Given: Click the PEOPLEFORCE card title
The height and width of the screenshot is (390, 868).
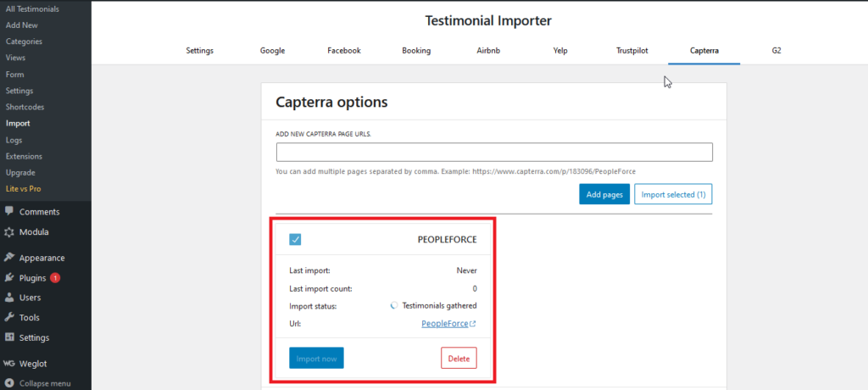Looking at the screenshot, I should click(448, 239).
